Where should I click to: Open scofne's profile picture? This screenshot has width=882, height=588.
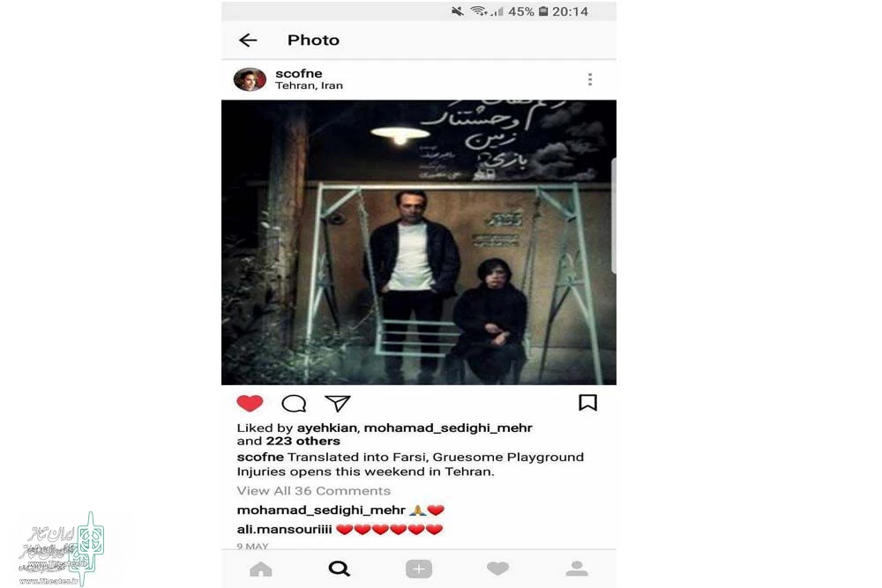point(250,79)
